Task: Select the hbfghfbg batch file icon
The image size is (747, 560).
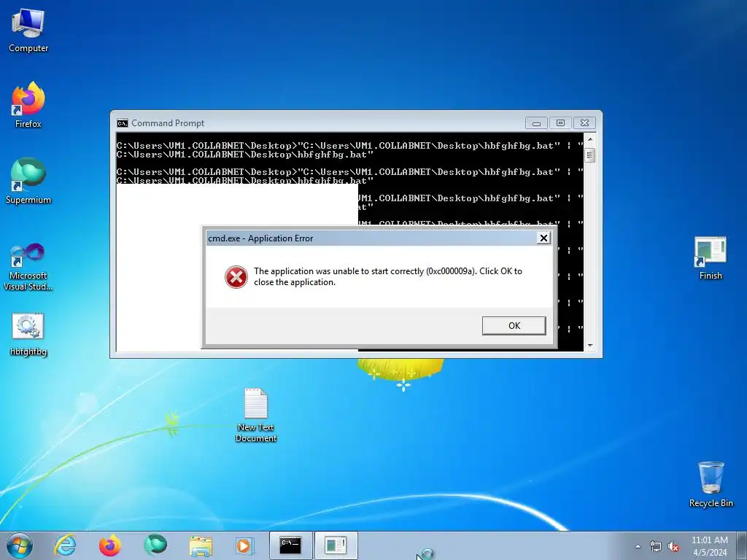Action: click(x=28, y=335)
